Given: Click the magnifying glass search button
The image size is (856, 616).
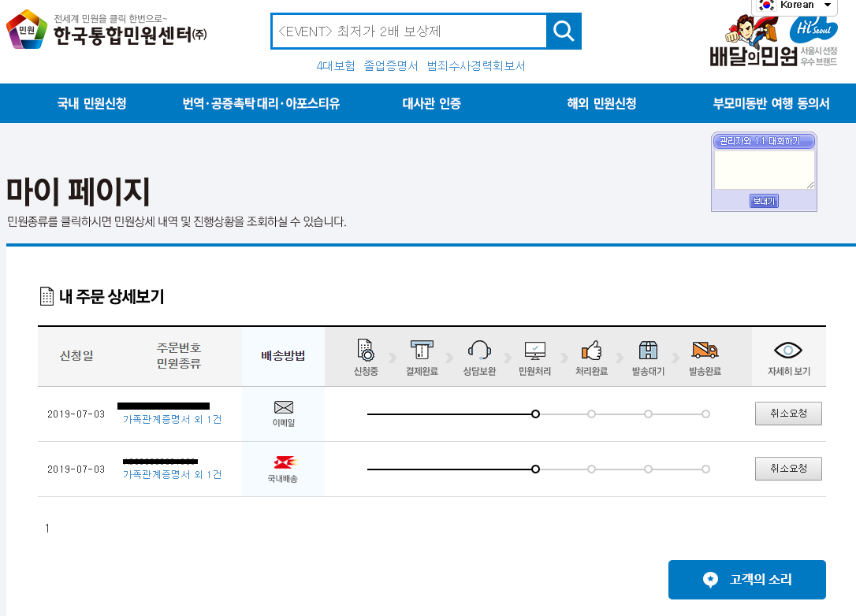Looking at the screenshot, I should (x=564, y=31).
